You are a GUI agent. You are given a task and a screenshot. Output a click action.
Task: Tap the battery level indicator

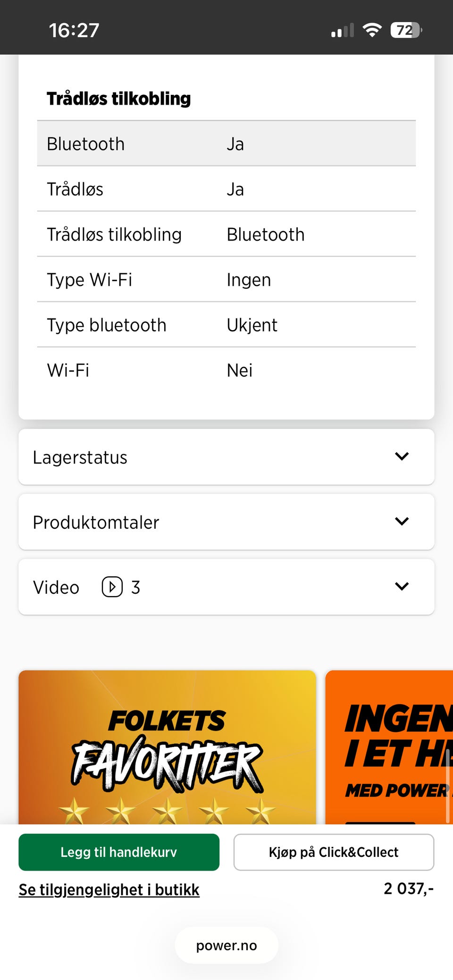pos(405,30)
